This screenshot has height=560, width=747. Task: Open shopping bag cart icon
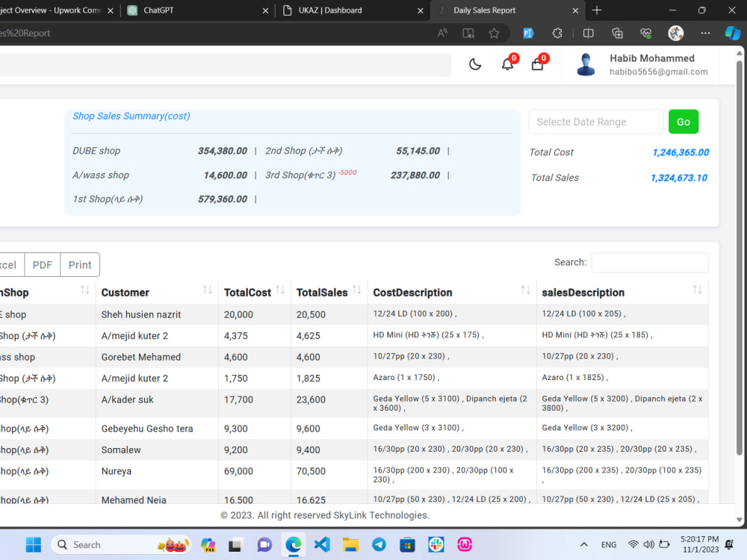(x=537, y=63)
